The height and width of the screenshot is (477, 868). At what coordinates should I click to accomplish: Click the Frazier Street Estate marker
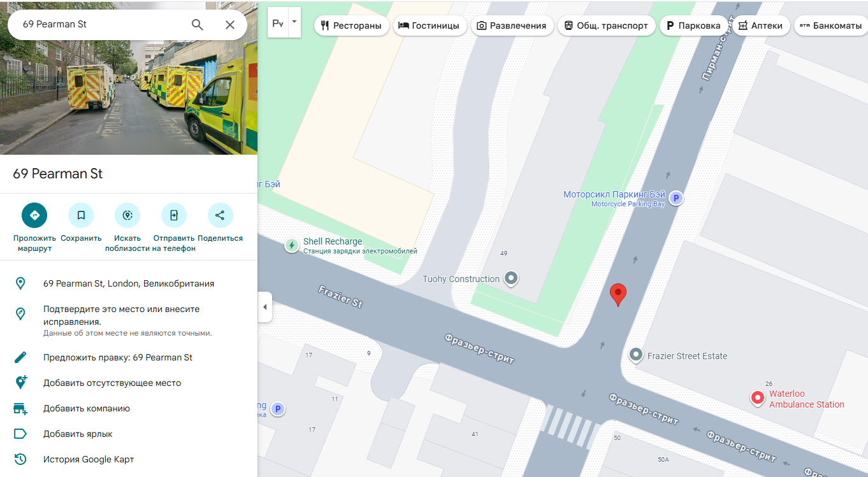(x=635, y=355)
